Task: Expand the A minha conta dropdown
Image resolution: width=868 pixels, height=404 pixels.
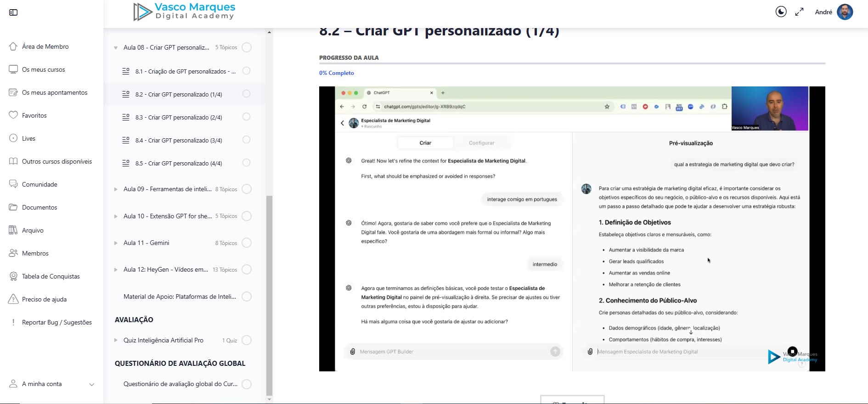Action: click(x=91, y=384)
